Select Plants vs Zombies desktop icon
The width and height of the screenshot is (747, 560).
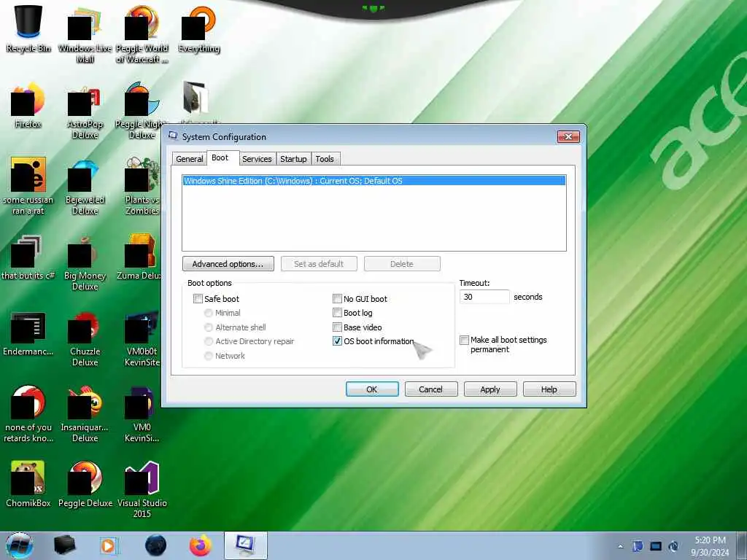click(142, 186)
